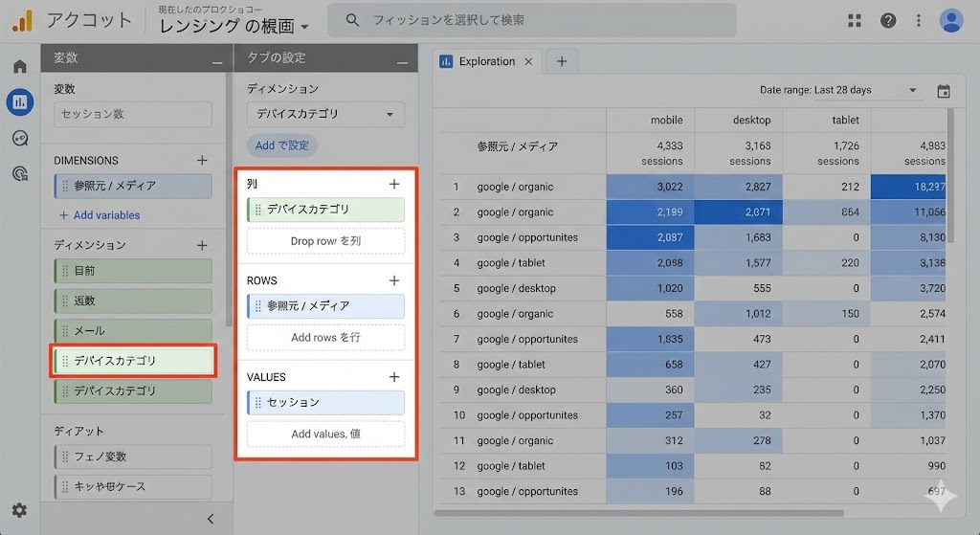Open the vertical three-dot menu
The height and width of the screenshot is (535, 980).
(918, 21)
